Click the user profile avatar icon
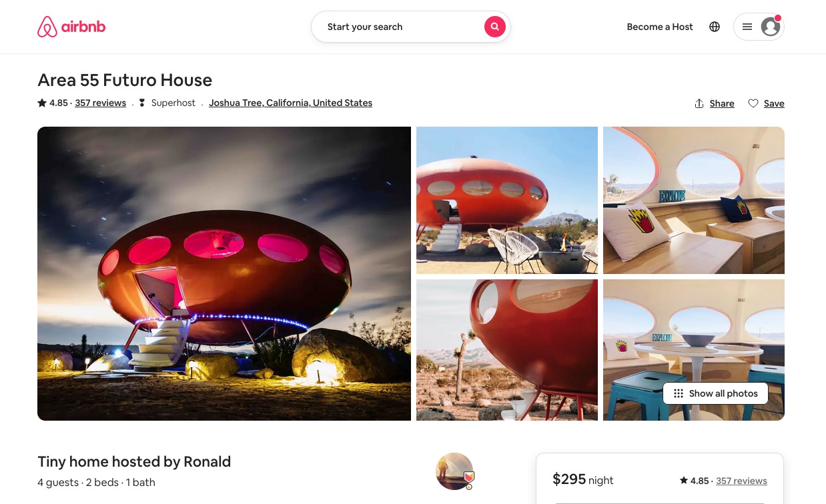Screen dimensions: 826x504 [771, 27]
